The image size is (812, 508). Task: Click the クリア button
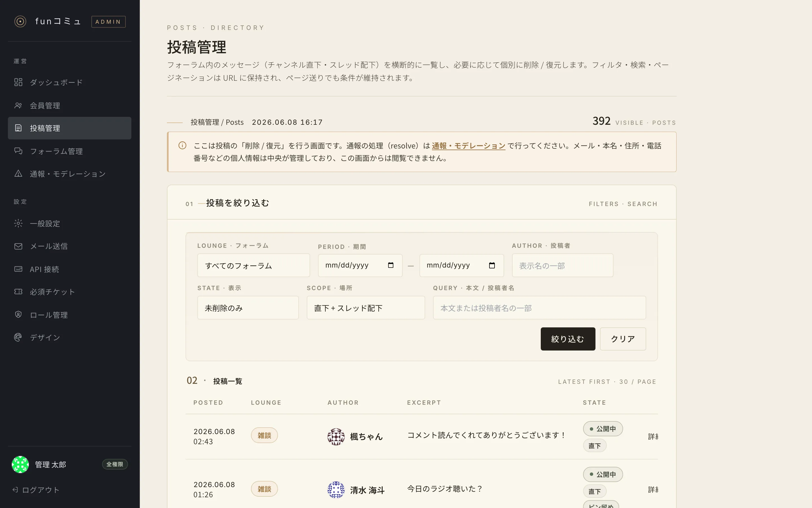pos(623,339)
